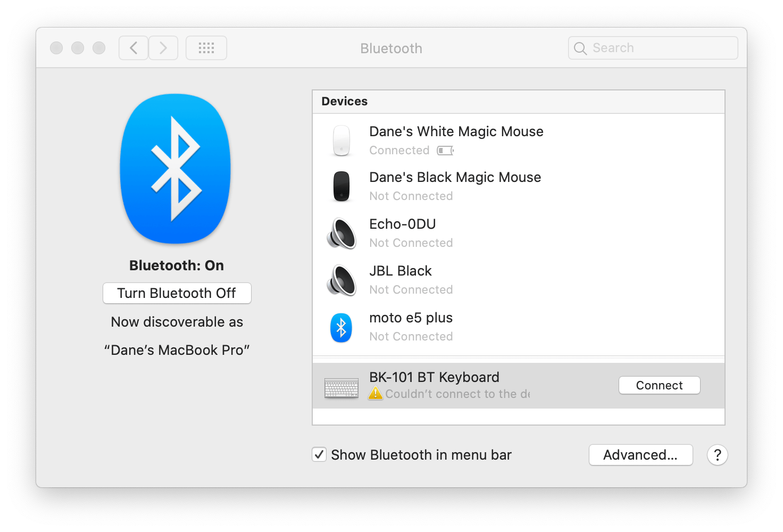The image size is (783, 532).
Task: Uncheck Show Bluetooth in menu bar
Action: (319, 454)
